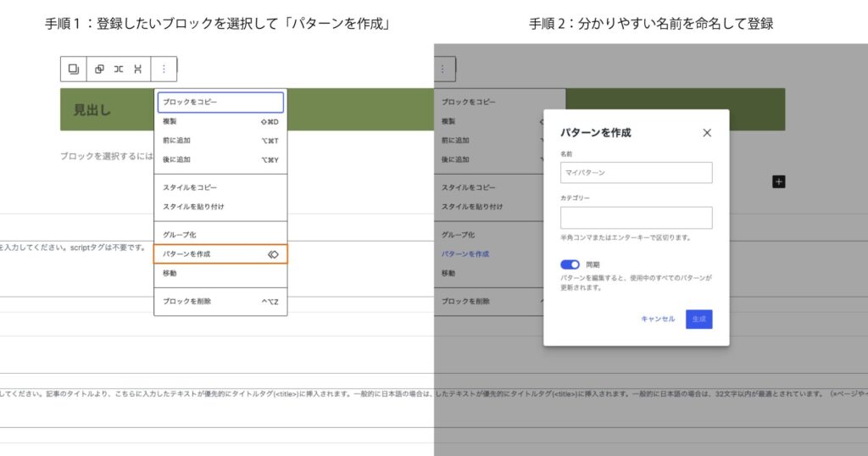Select ブロックをコピー in the undimmed left menu
The height and width of the screenshot is (456, 868).
(x=220, y=102)
